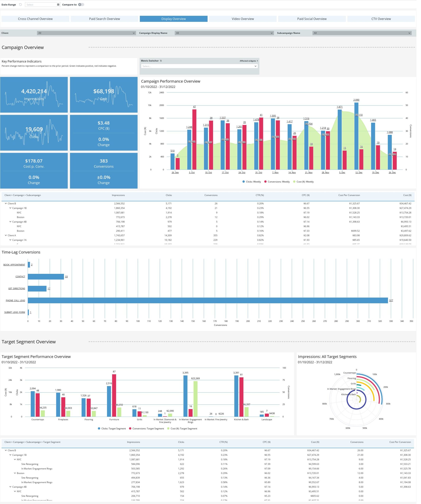
Task: Collapse Campaign 1B row in first table
Action: 10,208
